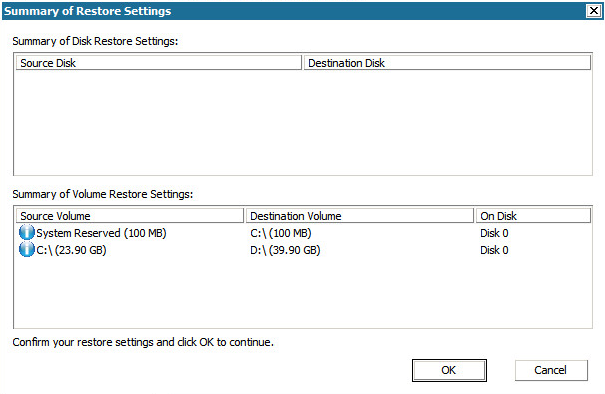
Task: Click destination D:\ (39.90 GB) cell
Action: (285, 250)
